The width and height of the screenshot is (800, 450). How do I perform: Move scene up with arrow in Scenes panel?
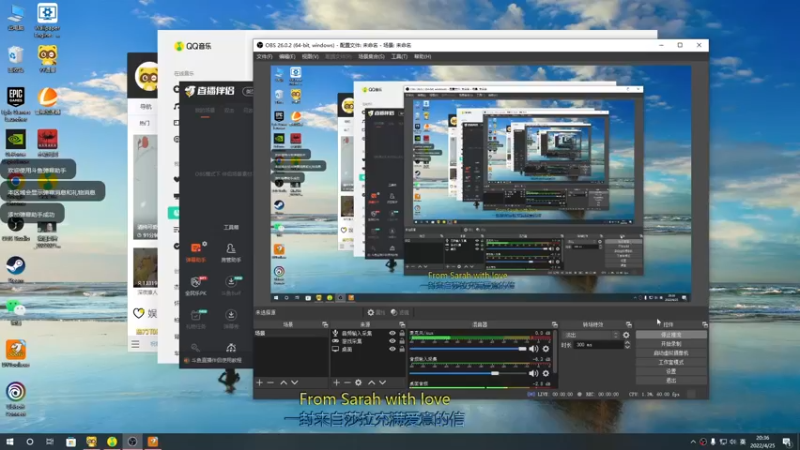pos(283,382)
